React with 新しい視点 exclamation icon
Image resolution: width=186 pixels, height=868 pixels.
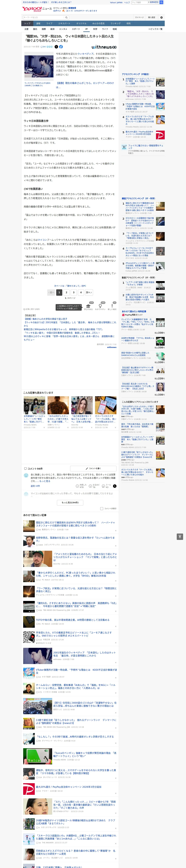point(112,306)
